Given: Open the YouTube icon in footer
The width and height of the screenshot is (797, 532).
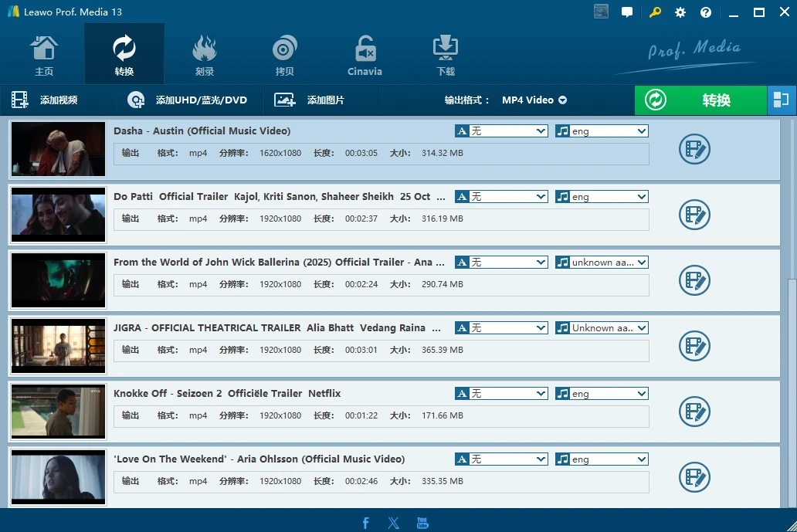Looking at the screenshot, I should point(422,523).
